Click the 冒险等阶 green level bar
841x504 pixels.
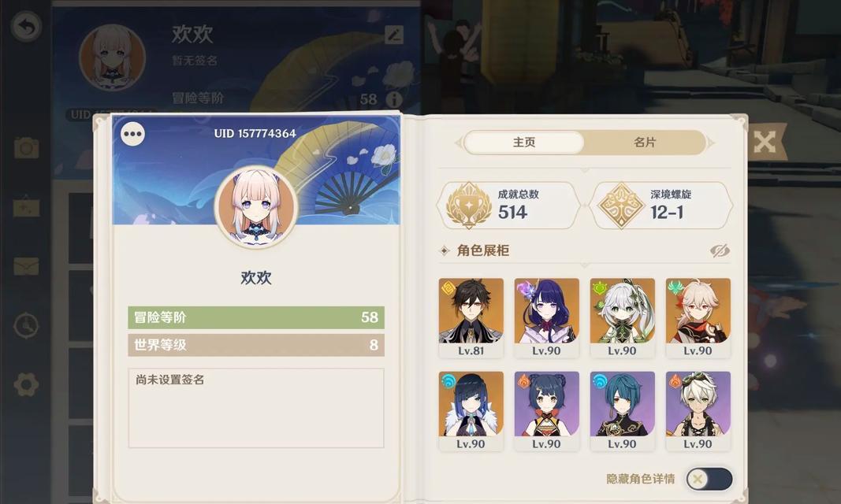[256, 317]
